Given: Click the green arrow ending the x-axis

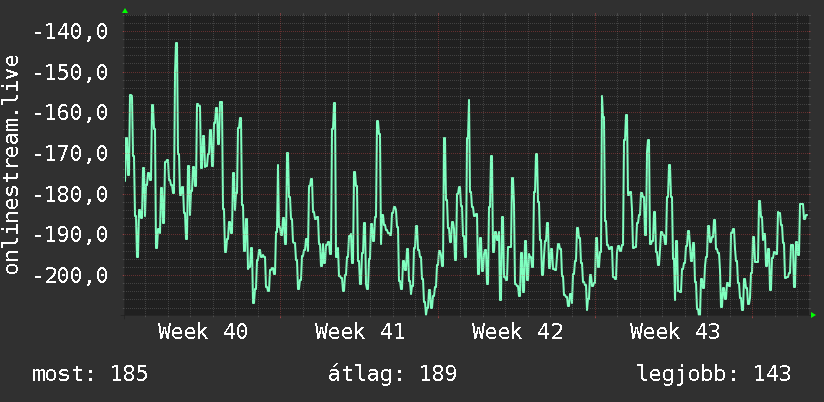Looking at the screenshot, I should (813, 315).
